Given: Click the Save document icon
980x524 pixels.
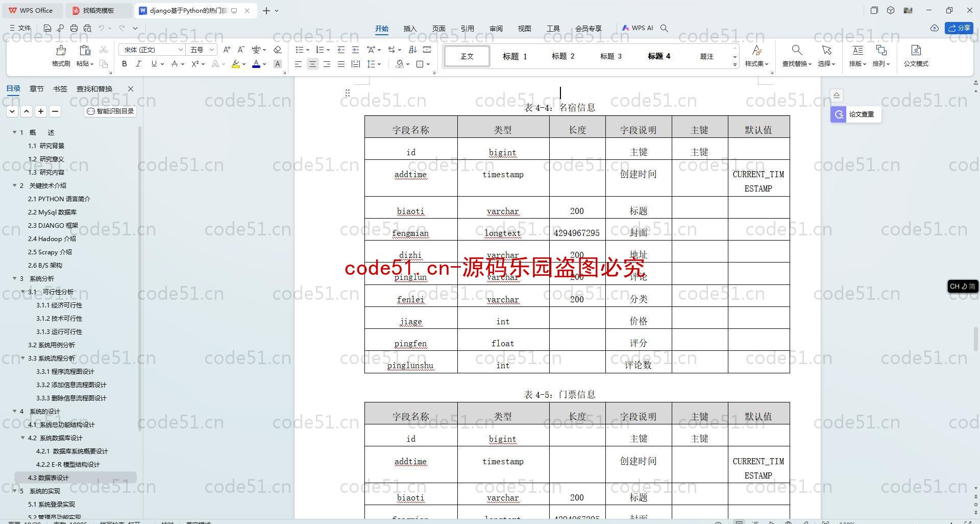Looking at the screenshot, I should point(47,28).
